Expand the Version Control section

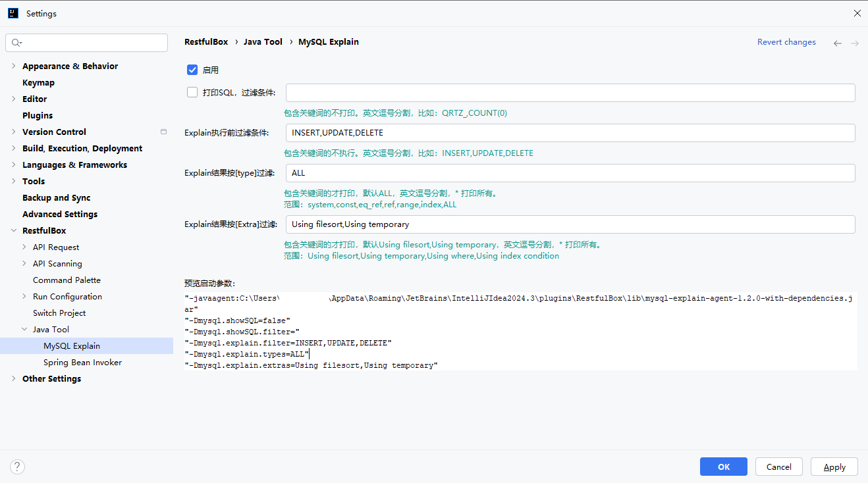14,132
